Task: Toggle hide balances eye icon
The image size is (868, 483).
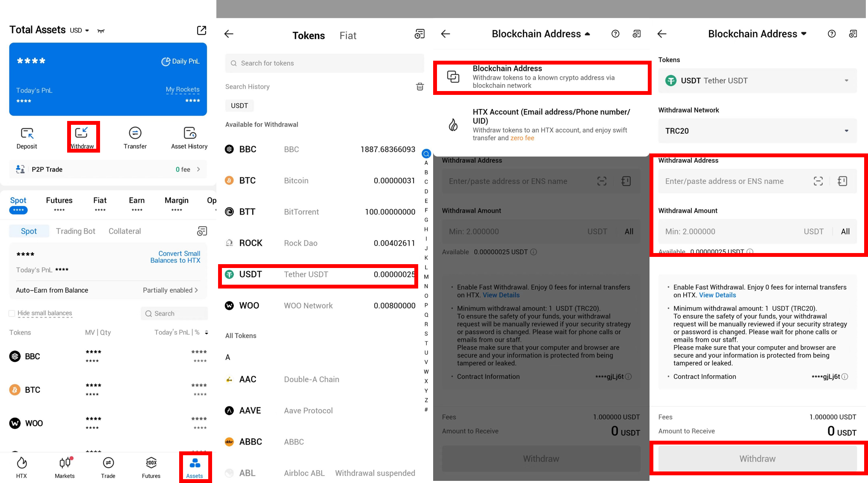Action: point(101,31)
